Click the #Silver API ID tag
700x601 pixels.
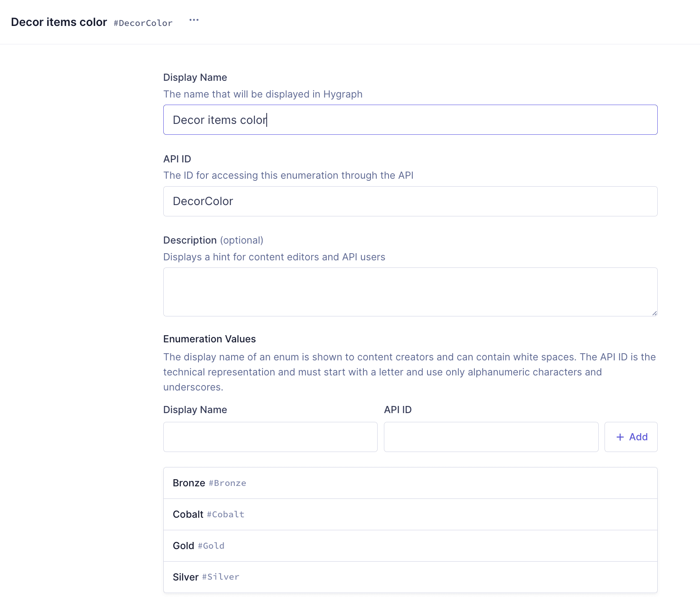[221, 577]
